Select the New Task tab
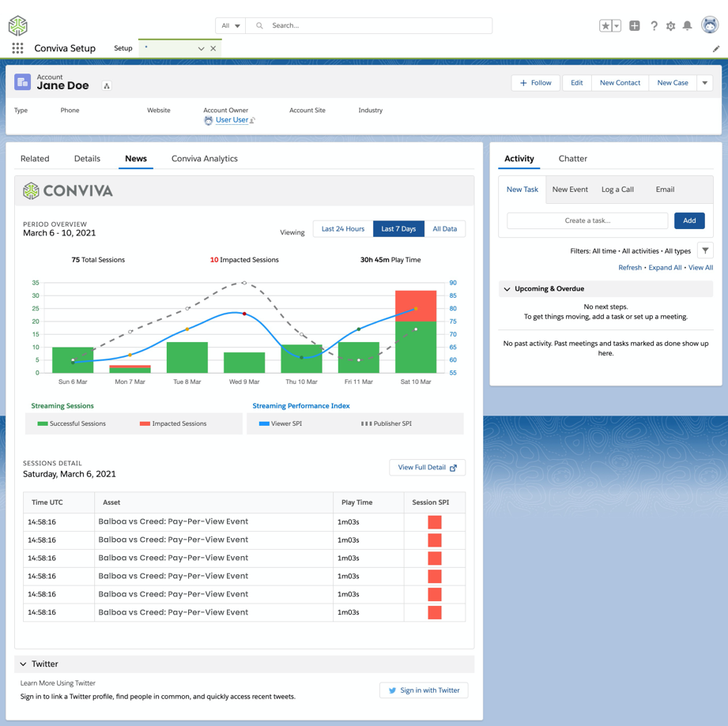 (x=522, y=190)
